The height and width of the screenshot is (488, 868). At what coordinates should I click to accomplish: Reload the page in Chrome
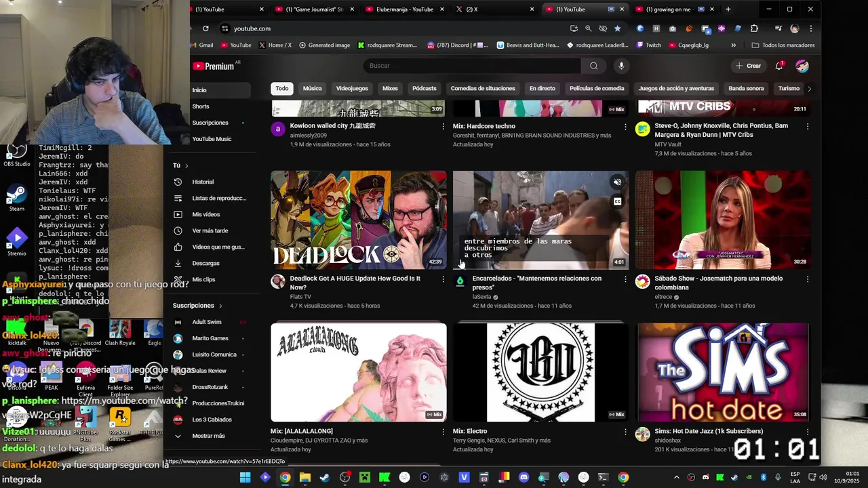(205, 28)
